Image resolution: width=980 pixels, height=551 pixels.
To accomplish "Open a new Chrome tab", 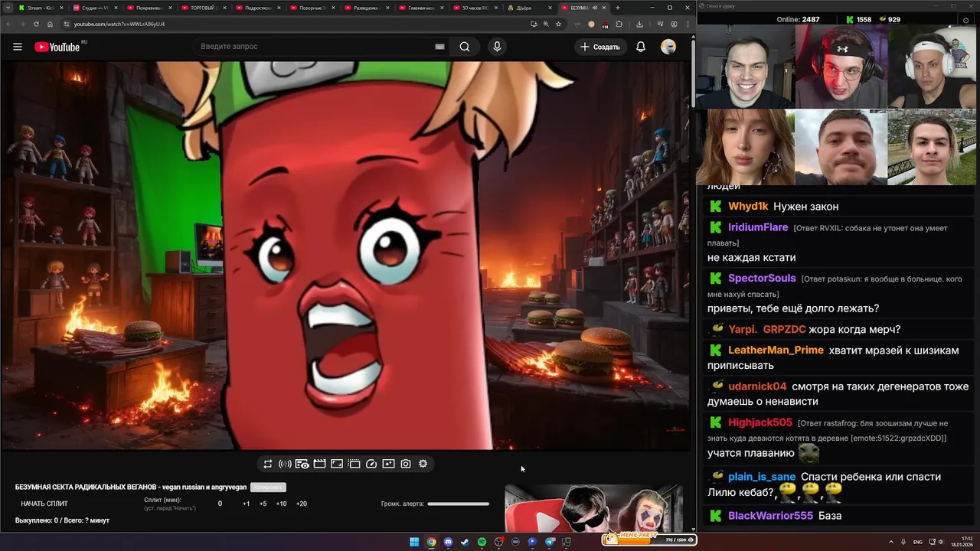I will click(618, 8).
